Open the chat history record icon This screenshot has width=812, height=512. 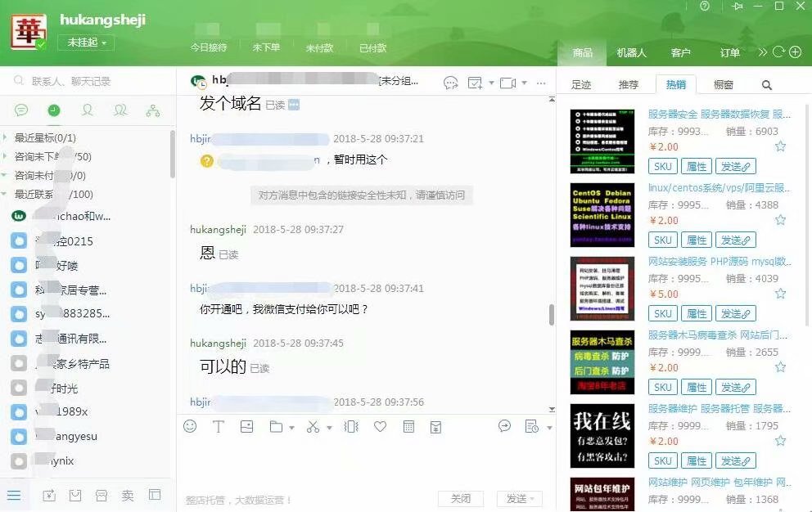point(532,426)
